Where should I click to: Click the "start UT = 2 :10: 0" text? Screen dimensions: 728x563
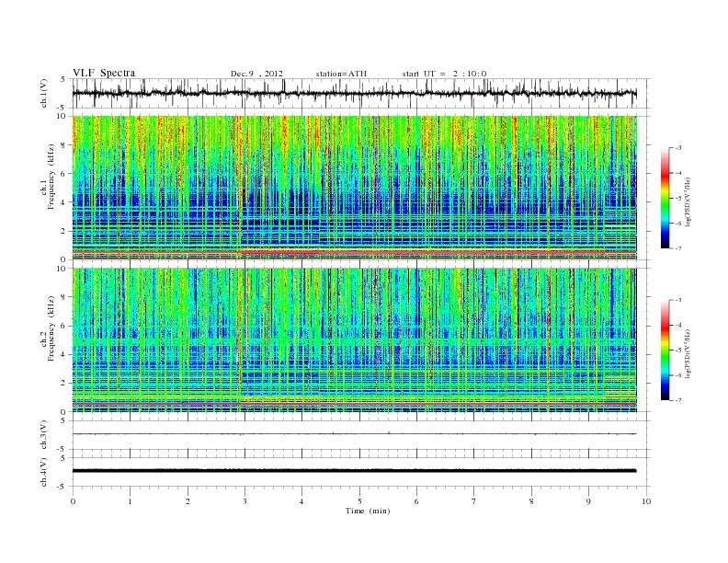[444, 74]
